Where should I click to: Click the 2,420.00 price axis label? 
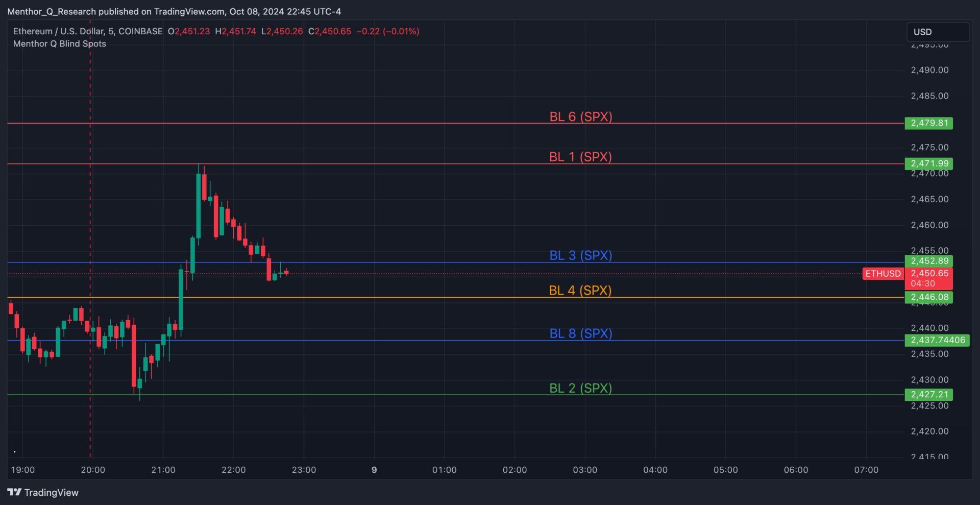929,431
